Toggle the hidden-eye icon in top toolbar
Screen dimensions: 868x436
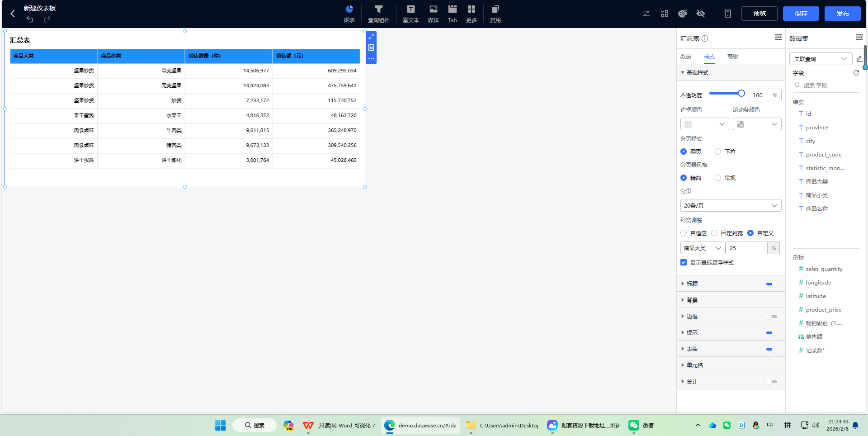[701, 14]
